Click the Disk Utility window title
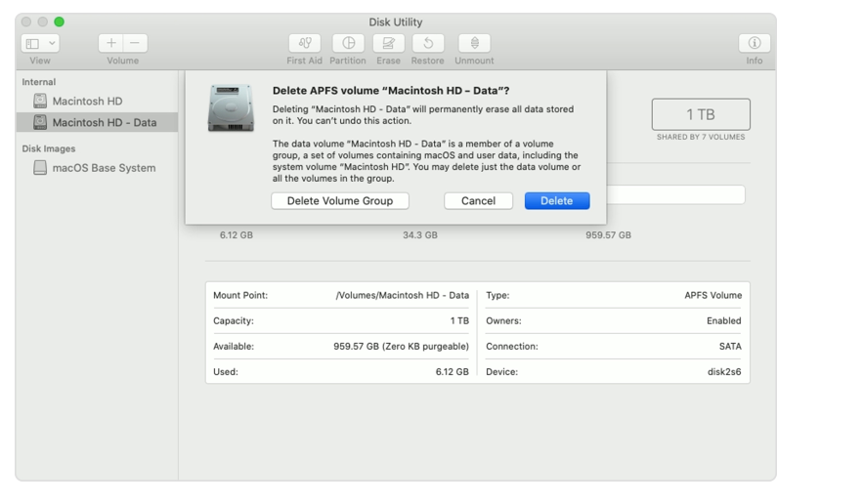This screenshot has width=863, height=504. click(396, 22)
